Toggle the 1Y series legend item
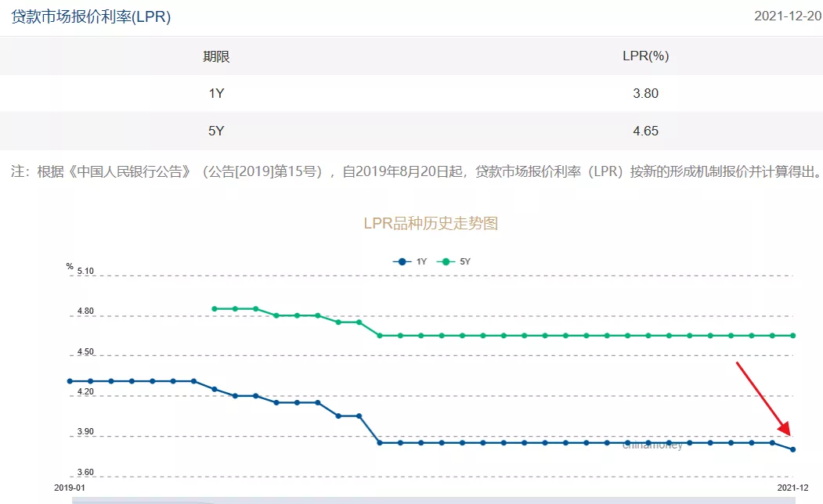The width and height of the screenshot is (823, 504). point(410,261)
